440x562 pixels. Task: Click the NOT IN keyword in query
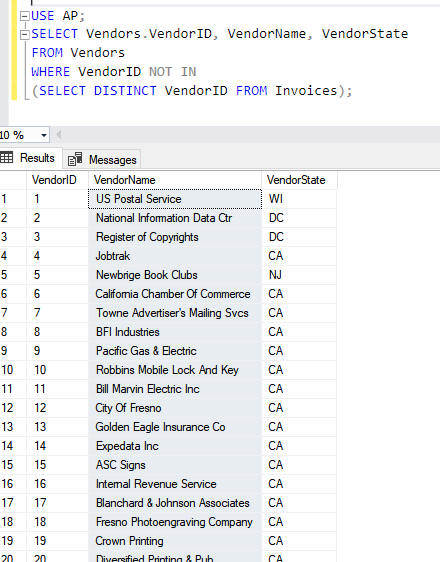(x=173, y=72)
